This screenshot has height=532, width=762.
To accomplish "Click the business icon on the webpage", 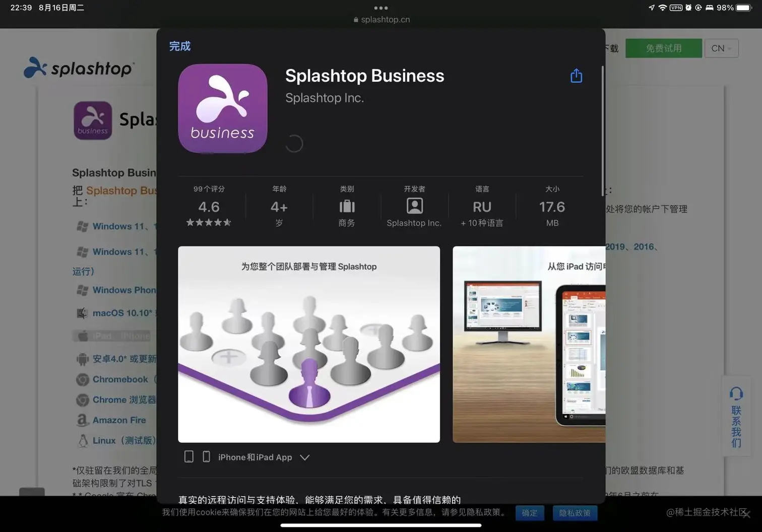I will (x=93, y=120).
